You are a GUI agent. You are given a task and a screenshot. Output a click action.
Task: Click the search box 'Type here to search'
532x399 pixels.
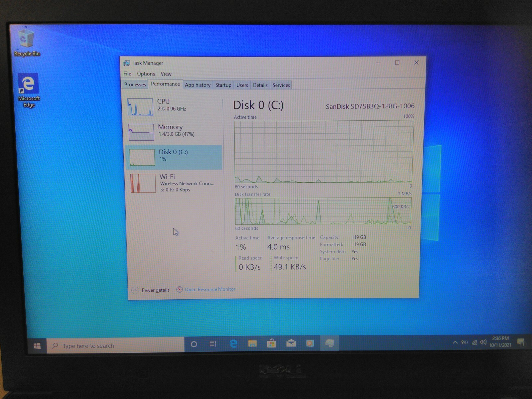pyautogui.click(x=115, y=345)
